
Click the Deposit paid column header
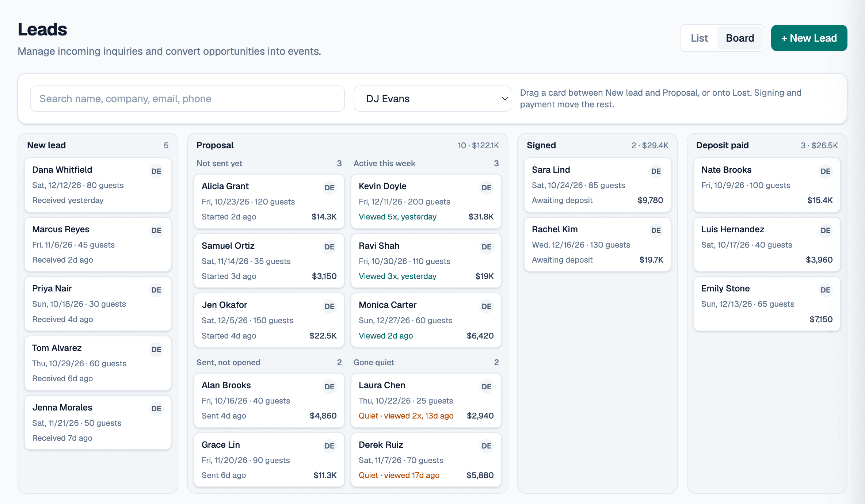(x=723, y=145)
